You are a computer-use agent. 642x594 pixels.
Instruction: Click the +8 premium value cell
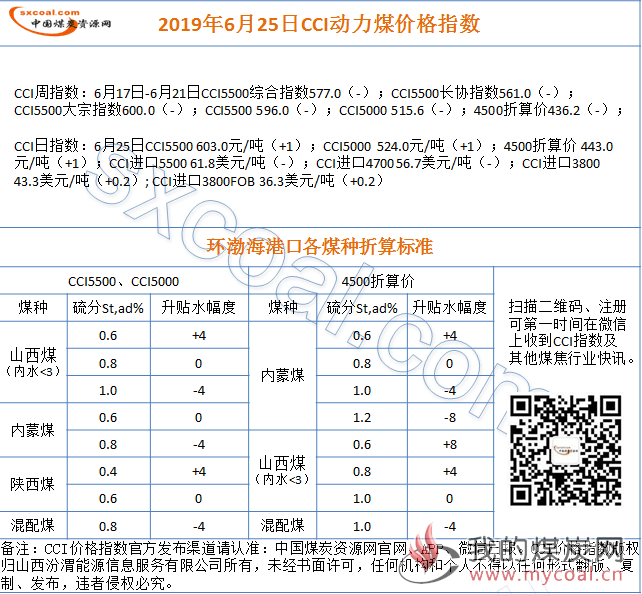click(x=450, y=445)
